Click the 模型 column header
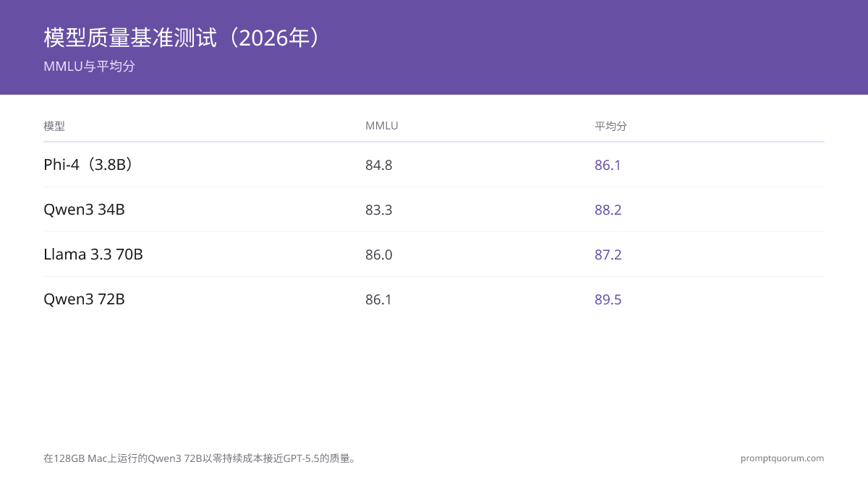The image size is (868, 488). pos(54,126)
